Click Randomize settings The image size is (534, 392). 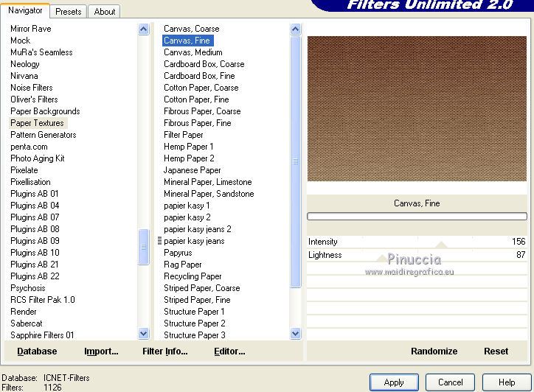click(x=434, y=351)
